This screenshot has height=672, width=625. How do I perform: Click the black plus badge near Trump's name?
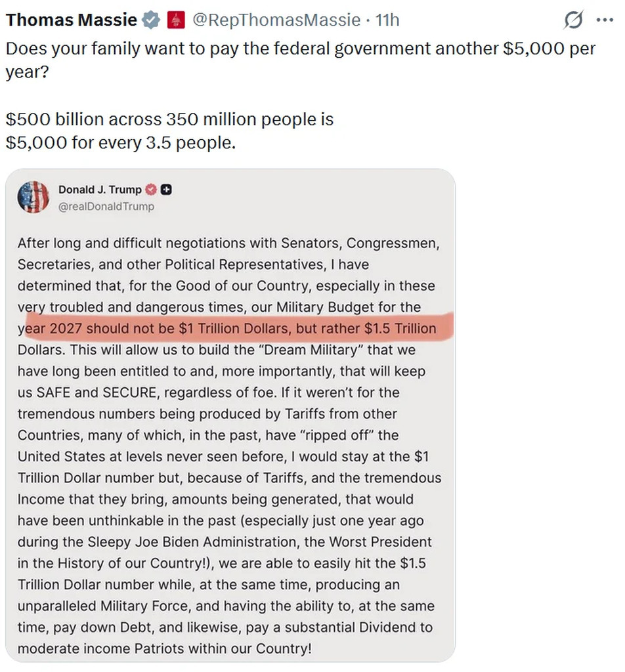pyautogui.click(x=166, y=190)
